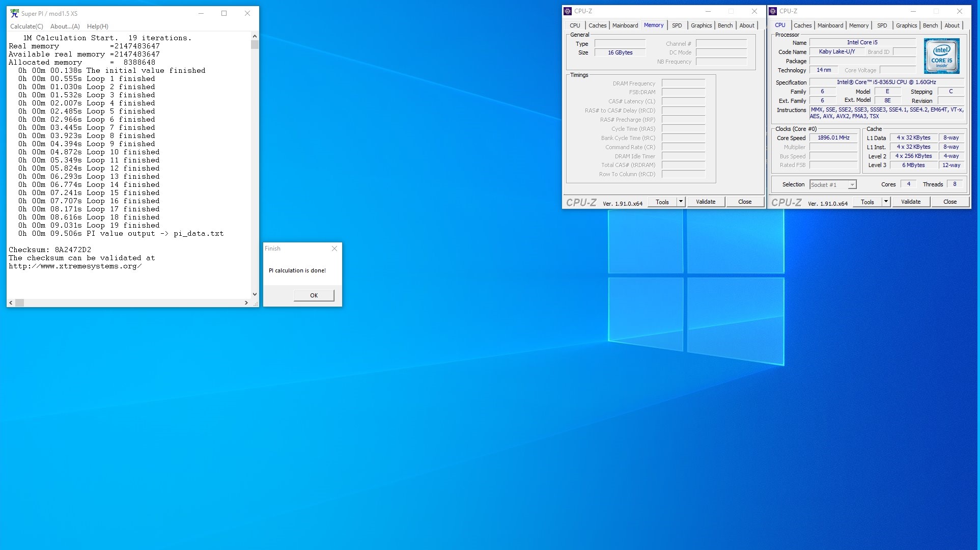Click the Core Speed 1896.01 MHz field
The height and width of the screenshot is (550, 980).
tap(833, 138)
